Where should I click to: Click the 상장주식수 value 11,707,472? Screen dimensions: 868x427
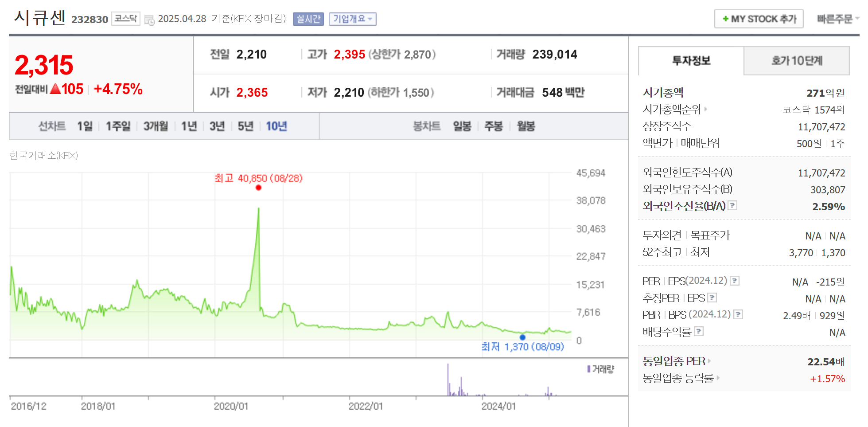(821, 127)
